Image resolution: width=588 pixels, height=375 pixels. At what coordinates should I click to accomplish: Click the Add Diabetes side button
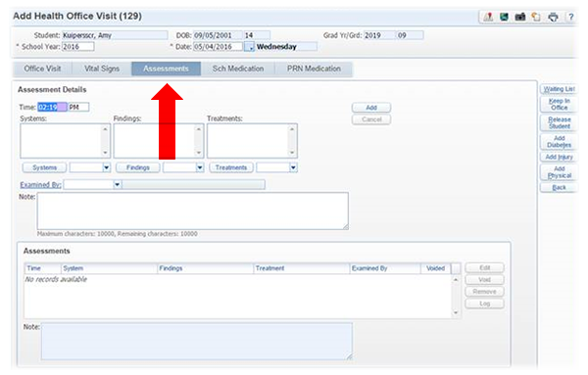pos(559,142)
